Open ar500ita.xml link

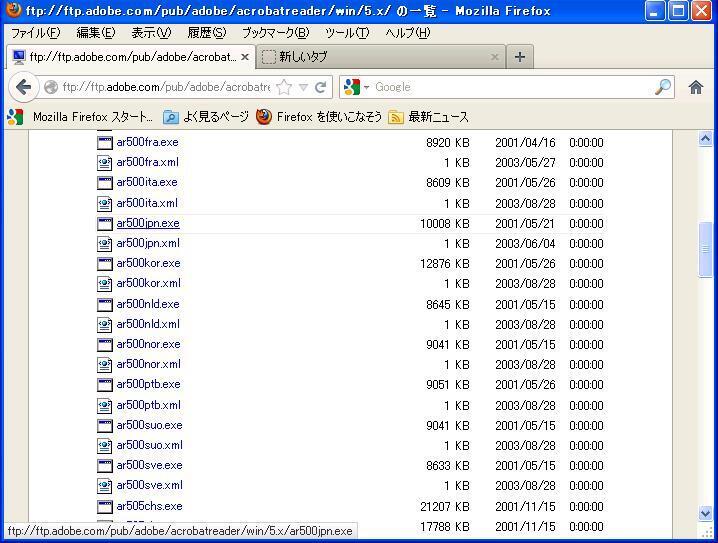pos(147,203)
